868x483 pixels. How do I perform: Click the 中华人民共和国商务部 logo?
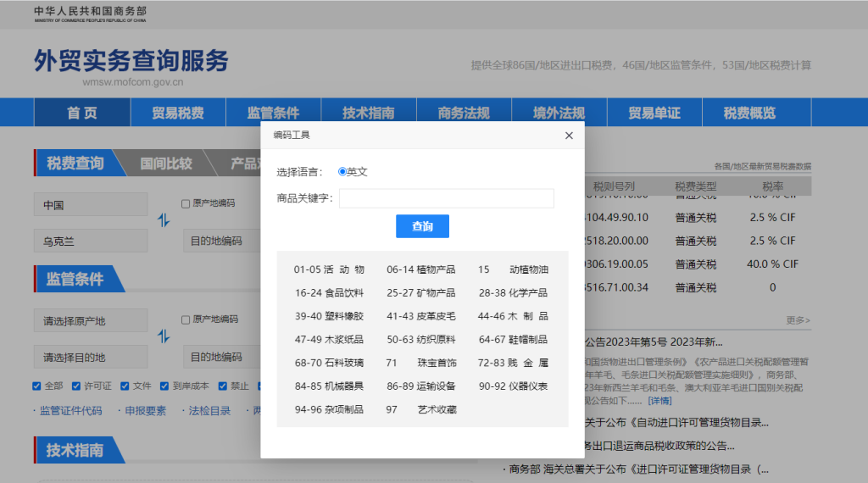point(90,14)
